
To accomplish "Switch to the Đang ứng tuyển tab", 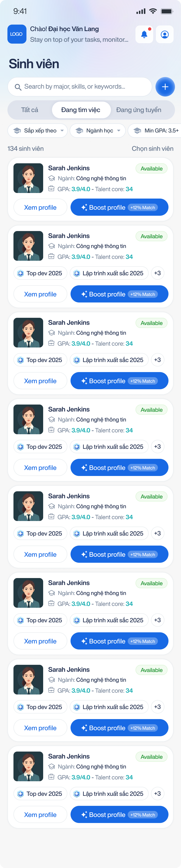I will 139,110.
